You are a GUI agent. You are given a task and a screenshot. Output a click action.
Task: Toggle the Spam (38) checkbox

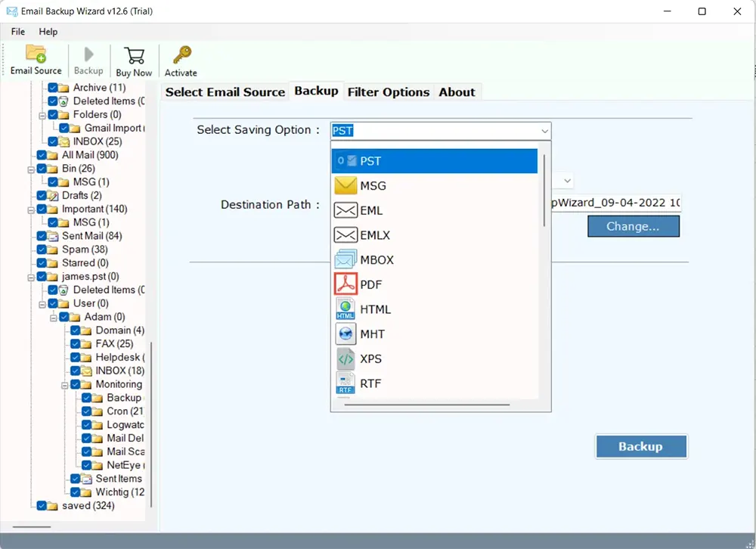(42, 250)
